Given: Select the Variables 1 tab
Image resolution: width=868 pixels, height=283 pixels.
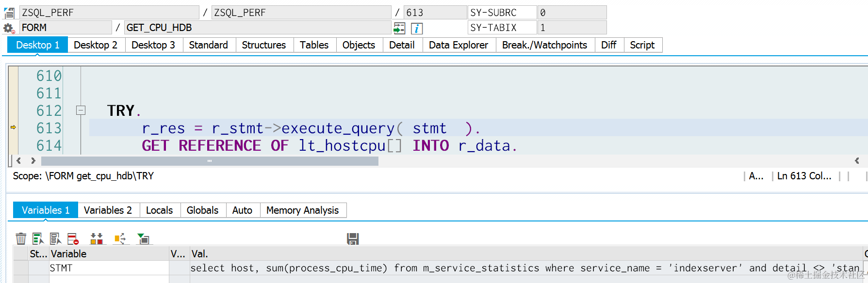Looking at the screenshot, I should click(x=46, y=210).
